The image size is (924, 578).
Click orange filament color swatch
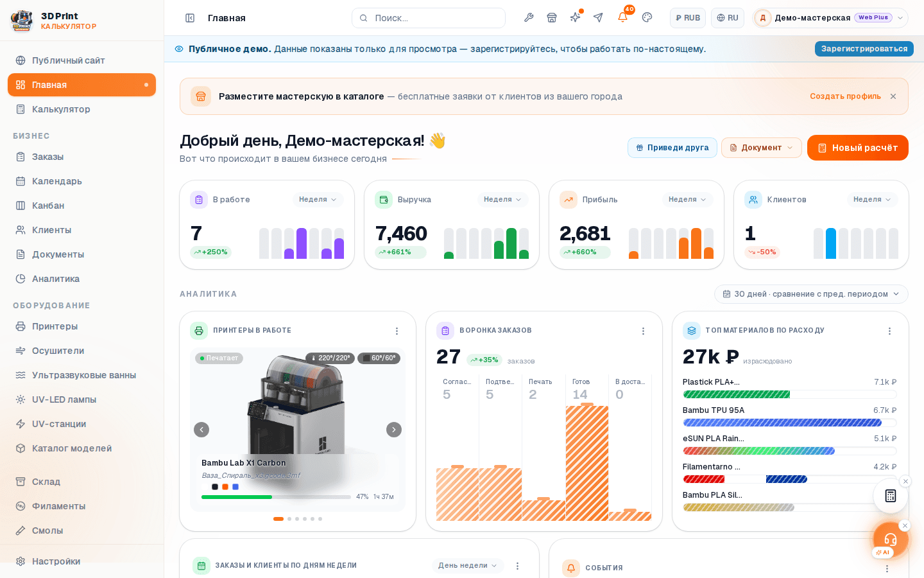225,487
